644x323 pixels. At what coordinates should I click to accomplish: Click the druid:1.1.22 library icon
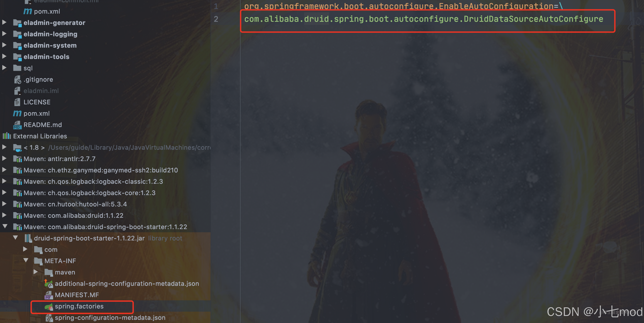17,215
